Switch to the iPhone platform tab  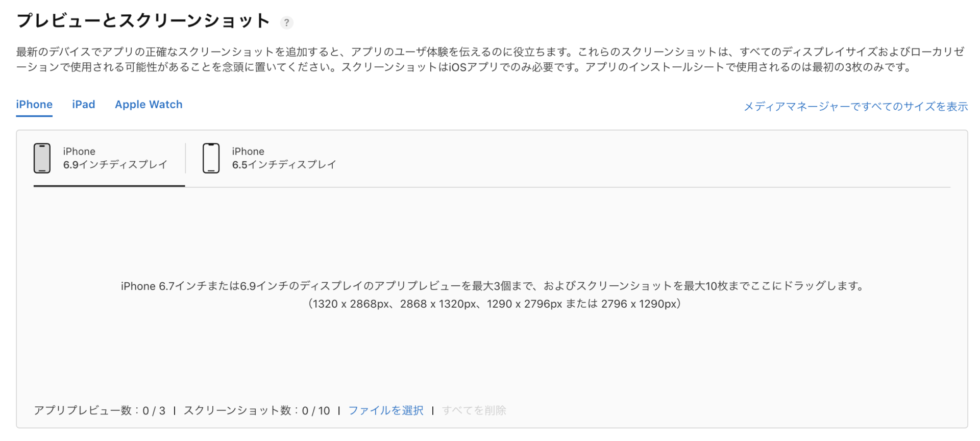[x=34, y=105]
